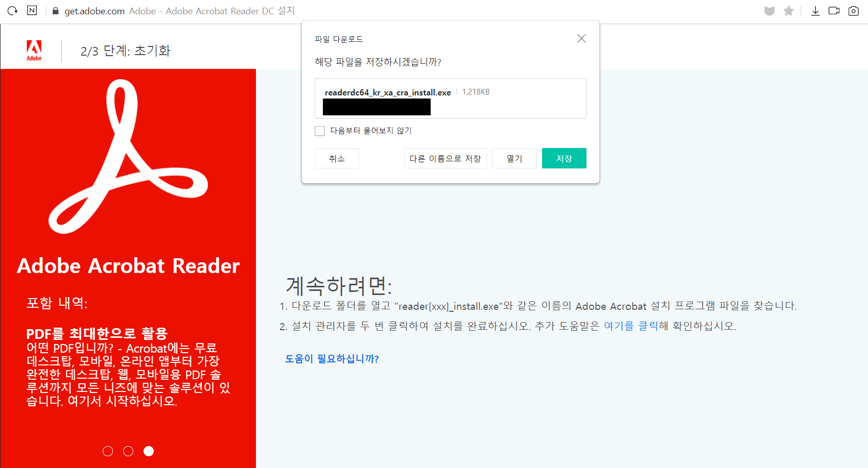This screenshot has width=868, height=468.
Task: Check the '다음부터 물어보지 않기' checkbox
Action: click(x=320, y=131)
